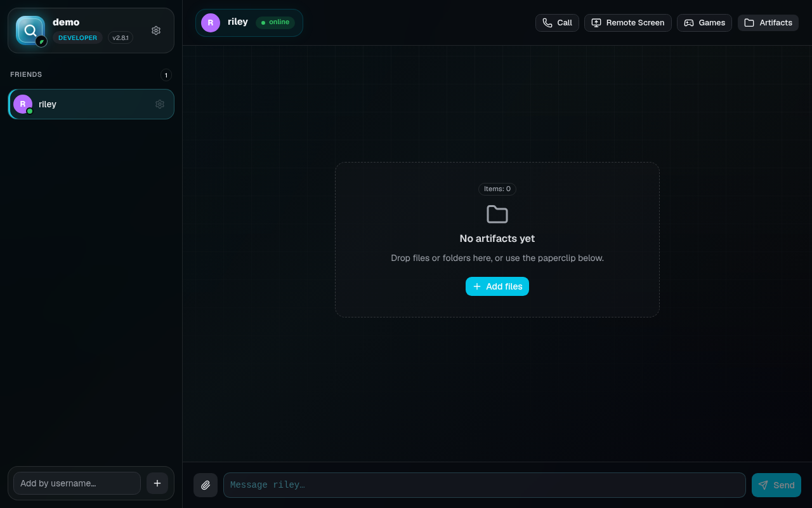Click the plus add-friend button

157,483
